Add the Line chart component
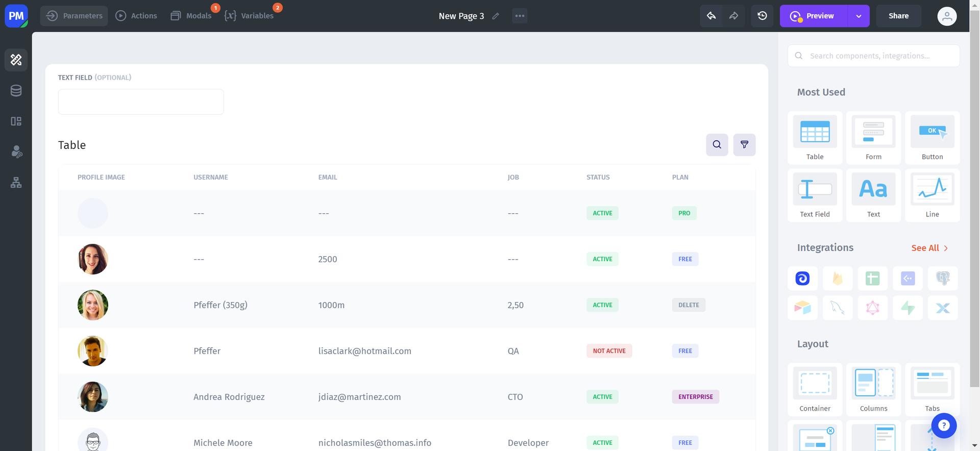Screen dimensions: 980x451 [x=933, y=195]
